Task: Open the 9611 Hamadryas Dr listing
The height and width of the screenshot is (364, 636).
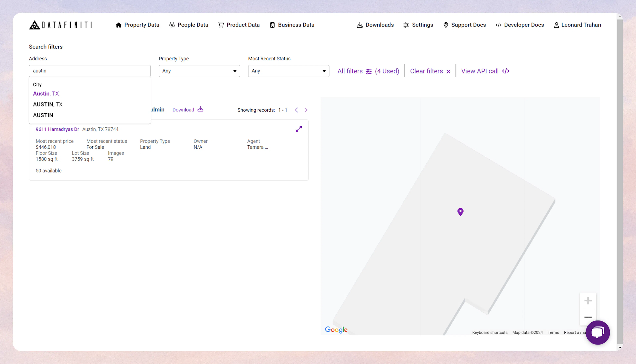Action: (57, 129)
